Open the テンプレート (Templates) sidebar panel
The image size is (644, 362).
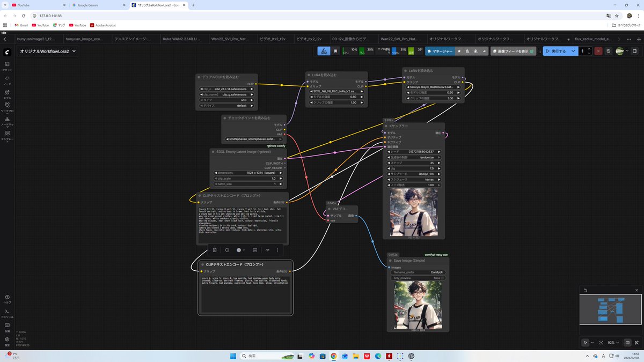coord(7,135)
